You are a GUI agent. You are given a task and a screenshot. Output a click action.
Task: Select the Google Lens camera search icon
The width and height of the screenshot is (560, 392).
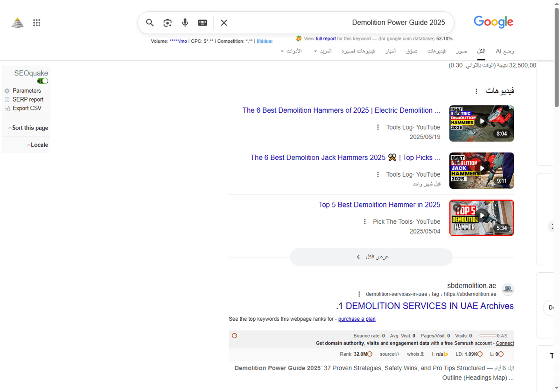click(x=167, y=22)
